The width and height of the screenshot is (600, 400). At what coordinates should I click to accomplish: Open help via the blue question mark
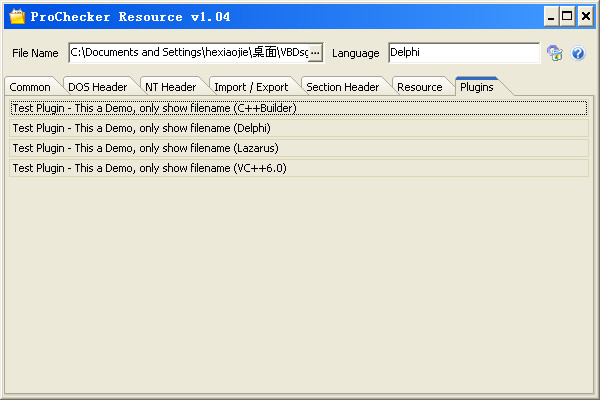577,53
